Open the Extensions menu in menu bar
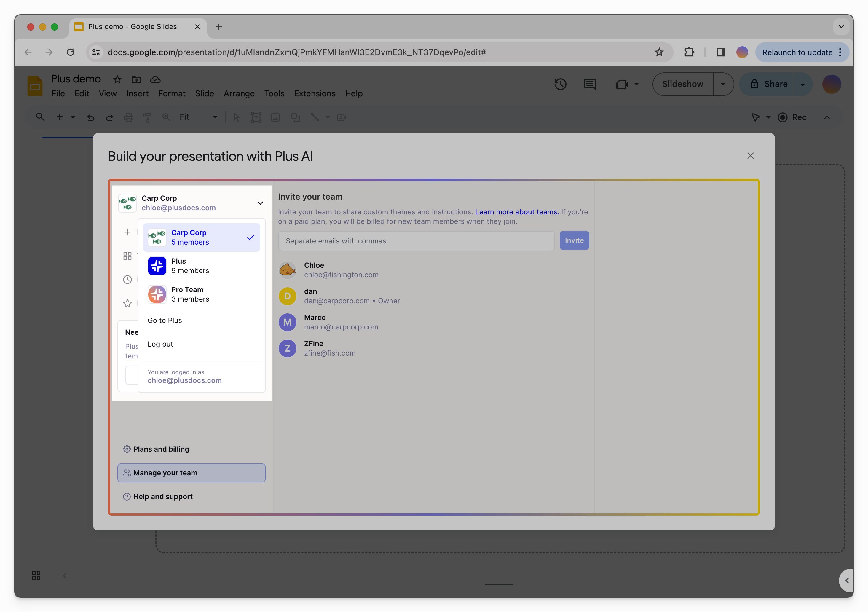 coord(315,93)
